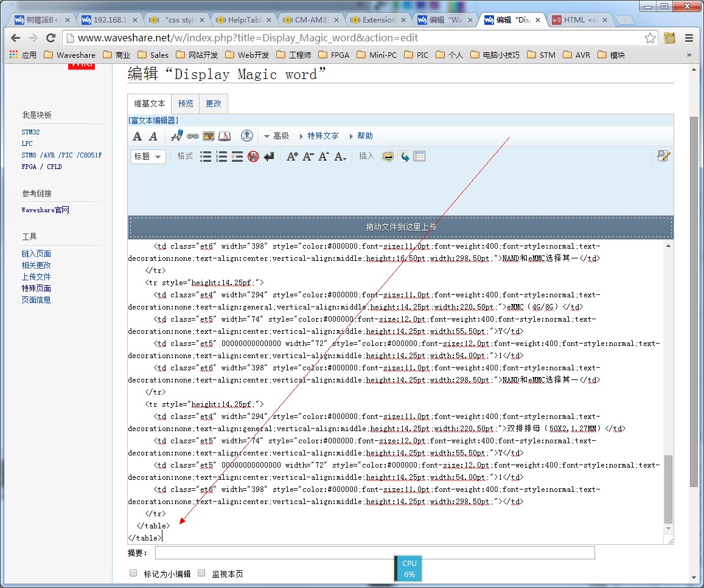Click the browser extension icon beside the star
The width and height of the screenshot is (704, 588).
click(x=669, y=38)
